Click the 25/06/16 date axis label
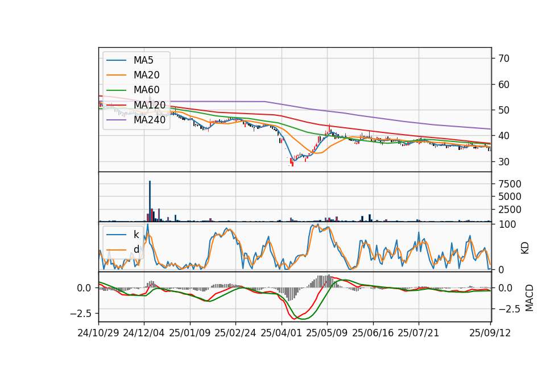 point(373,333)
